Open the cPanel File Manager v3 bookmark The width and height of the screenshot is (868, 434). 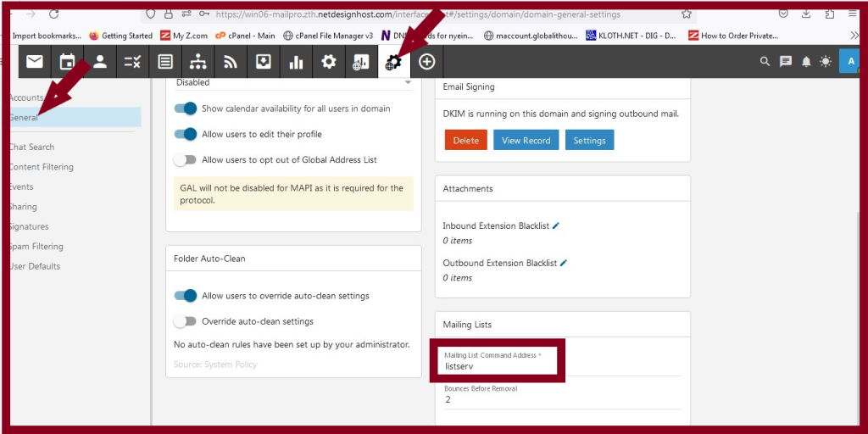click(328, 36)
